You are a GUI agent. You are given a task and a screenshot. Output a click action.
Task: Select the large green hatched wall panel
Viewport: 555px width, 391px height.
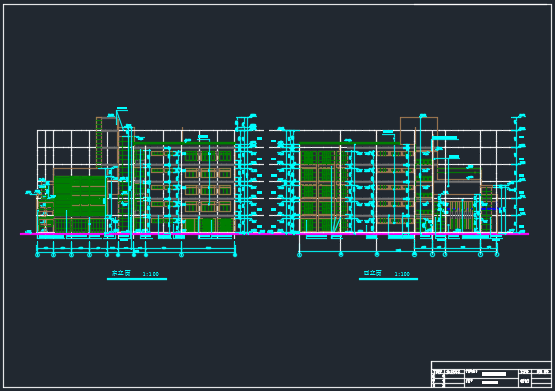(80, 196)
